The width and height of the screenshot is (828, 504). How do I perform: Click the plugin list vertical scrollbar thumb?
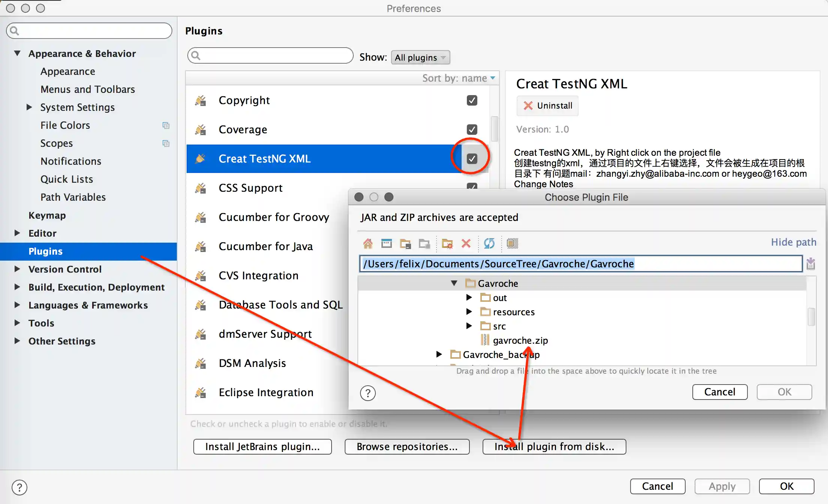(494, 129)
